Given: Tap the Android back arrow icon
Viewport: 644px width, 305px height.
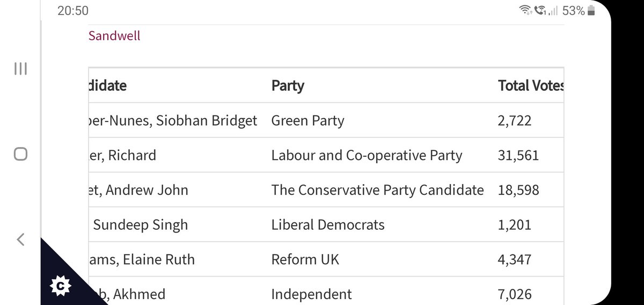Looking at the screenshot, I should 20,239.
